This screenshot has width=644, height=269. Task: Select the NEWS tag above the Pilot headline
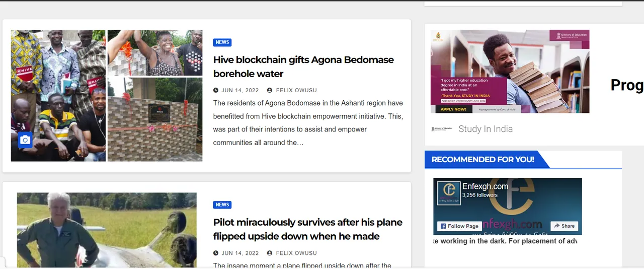click(x=222, y=205)
